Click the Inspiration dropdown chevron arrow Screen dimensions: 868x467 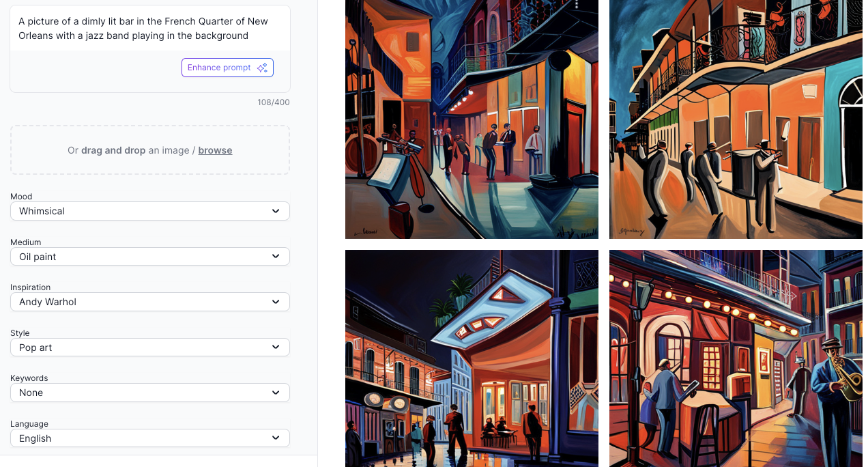click(x=276, y=302)
